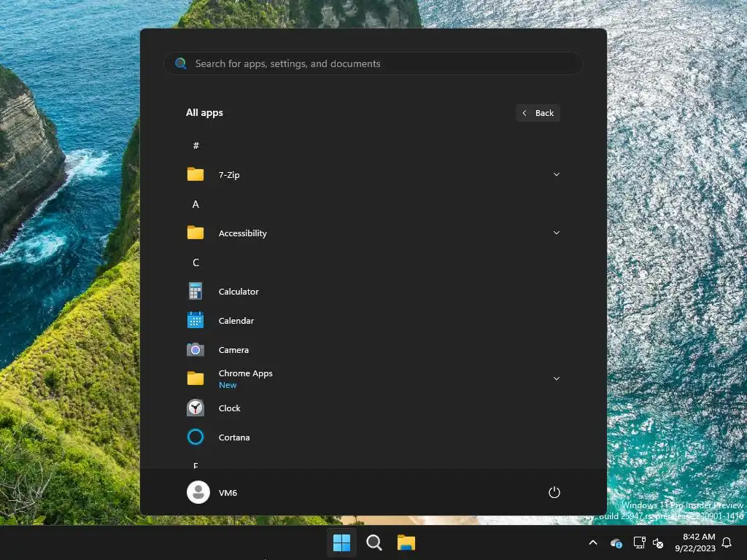Launch Calendar from its icon
The image size is (747, 560).
coord(196,320)
